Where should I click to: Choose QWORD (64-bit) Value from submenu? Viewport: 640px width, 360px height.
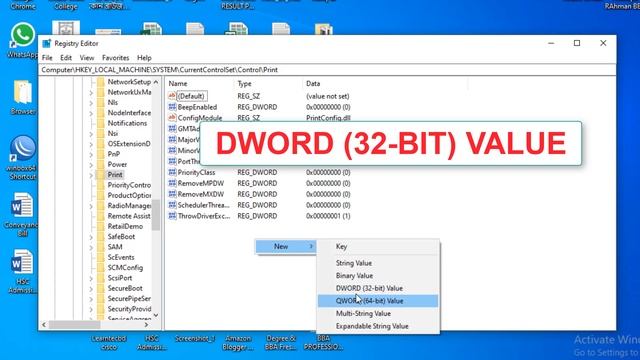point(378,301)
